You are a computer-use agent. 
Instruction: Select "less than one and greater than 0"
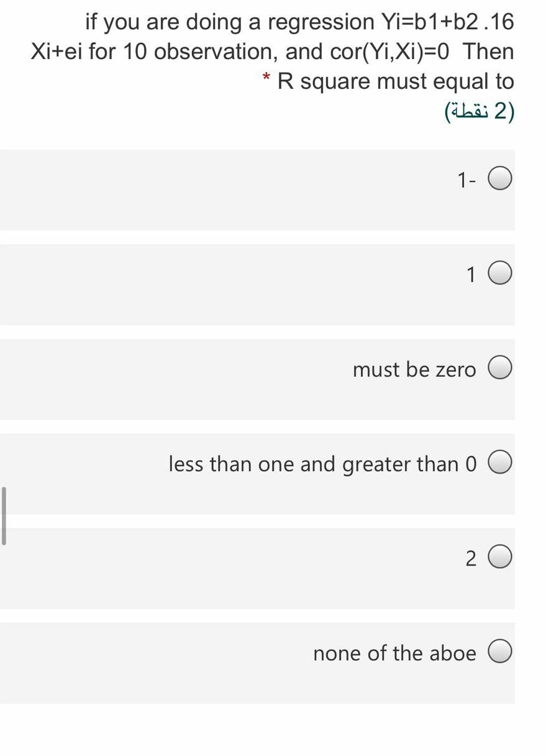point(501,462)
